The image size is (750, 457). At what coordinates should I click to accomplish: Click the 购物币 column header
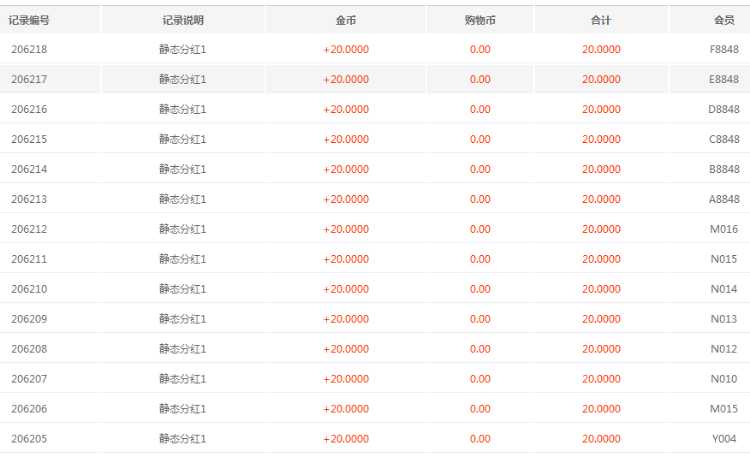point(480,20)
